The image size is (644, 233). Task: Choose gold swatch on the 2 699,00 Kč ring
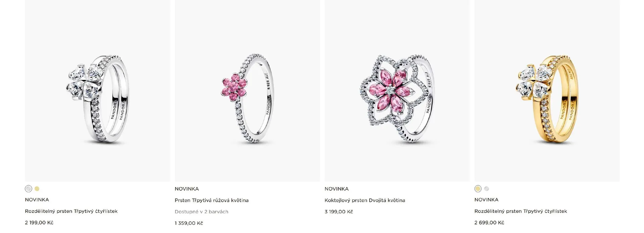click(478, 189)
